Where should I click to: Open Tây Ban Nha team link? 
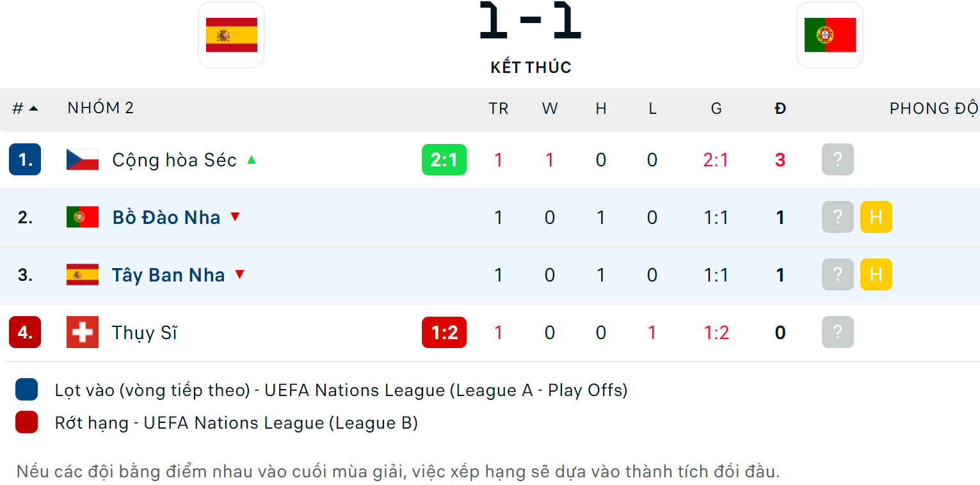[168, 275]
